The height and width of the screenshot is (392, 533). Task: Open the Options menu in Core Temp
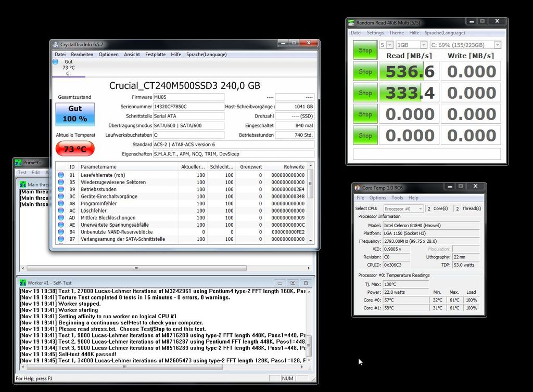pyautogui.click(x=377, y=198)
